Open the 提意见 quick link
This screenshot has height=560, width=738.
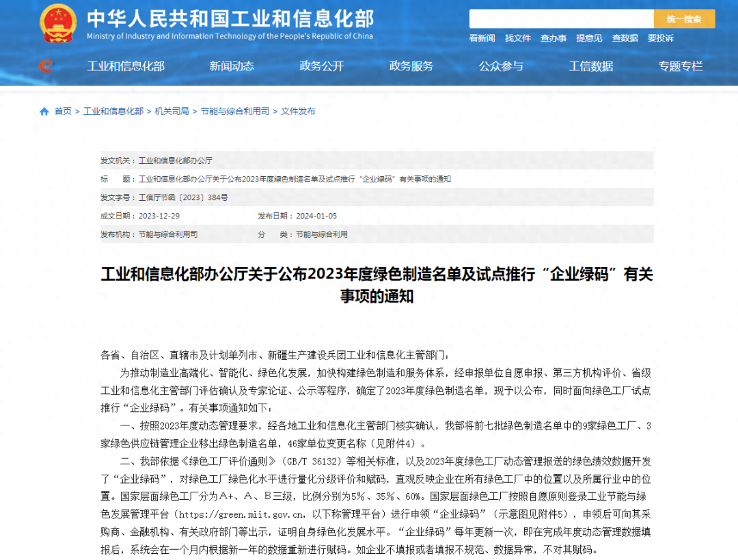589,38
